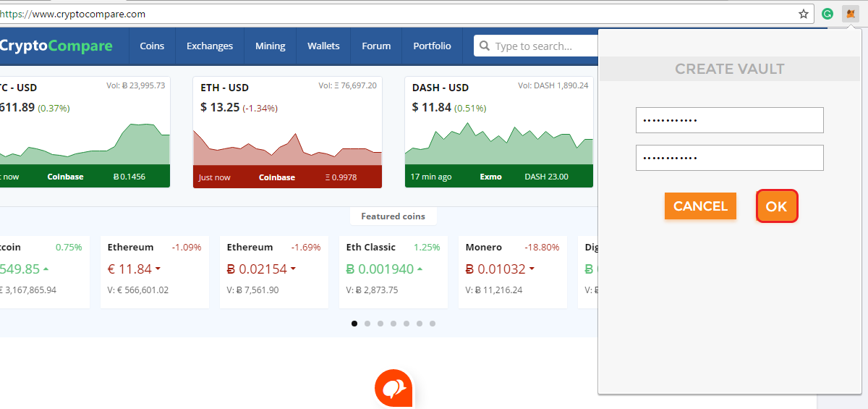Click the DASH - USD price chart

(499, 143)
